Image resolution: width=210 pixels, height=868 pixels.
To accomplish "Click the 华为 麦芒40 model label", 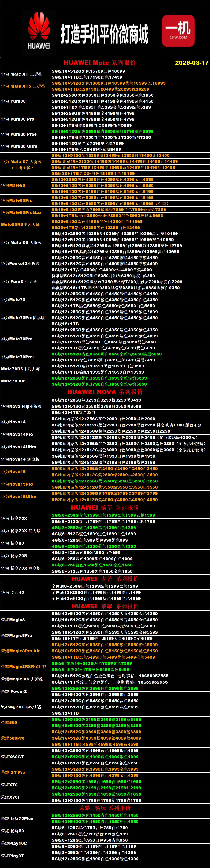I will coord(12,592).
